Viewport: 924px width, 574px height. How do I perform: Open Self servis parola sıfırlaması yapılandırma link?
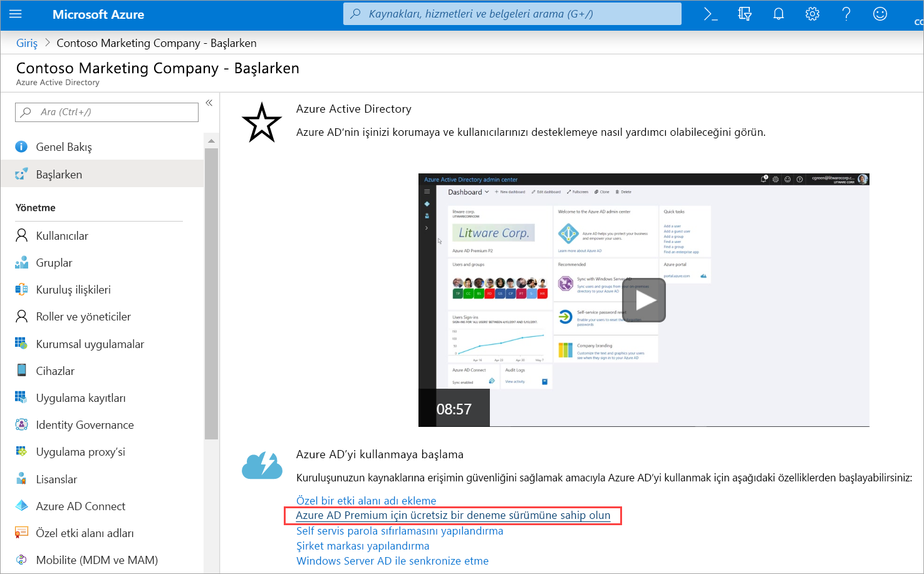coord(400,531)
